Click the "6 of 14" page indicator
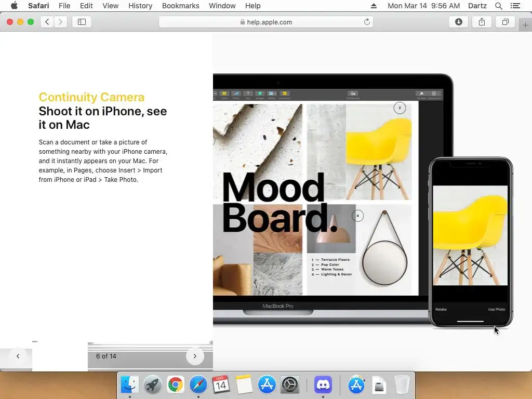The height and width of the screenshot is (399, 532). pyautogui.click(x=106, y=356)
